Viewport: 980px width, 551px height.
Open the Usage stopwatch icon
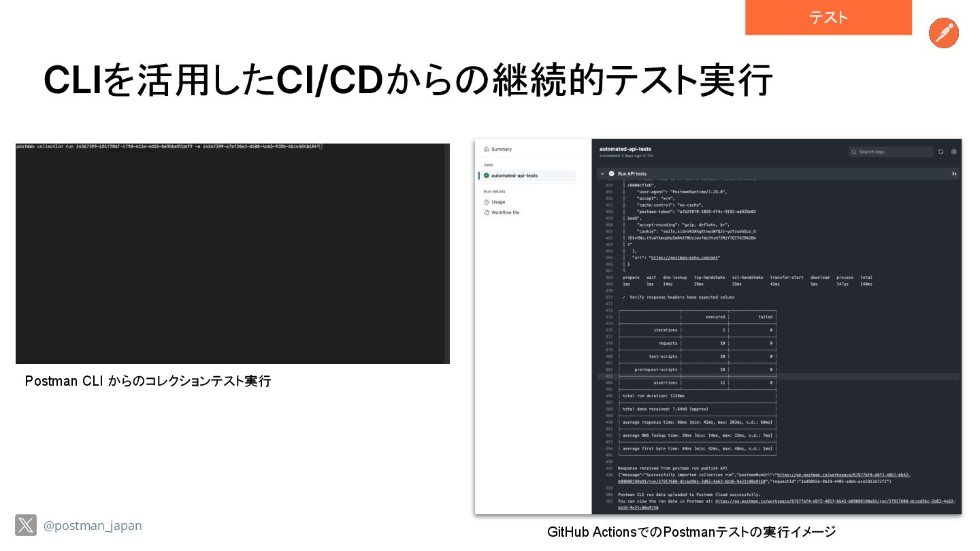tap(486, 202)
